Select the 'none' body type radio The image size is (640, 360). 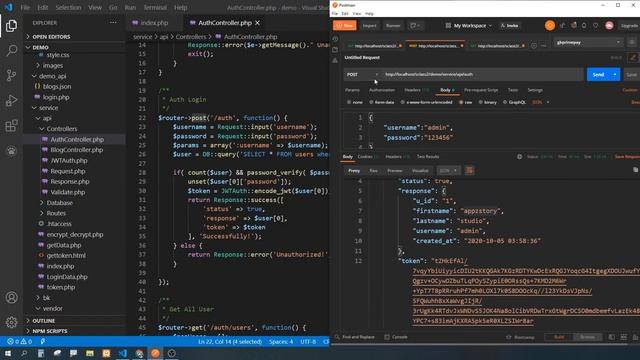coord(349,102)
